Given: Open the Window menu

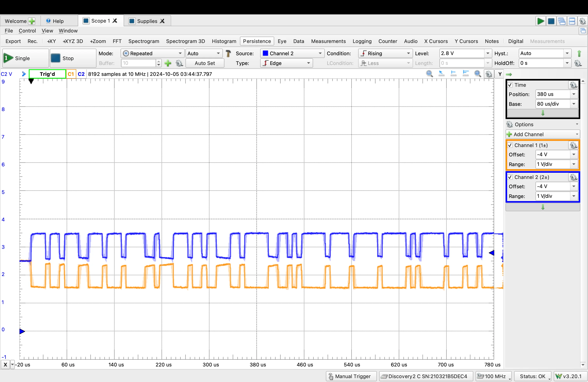Looking at the screenshot, I should pyautogui.click(x=68, y=31).
